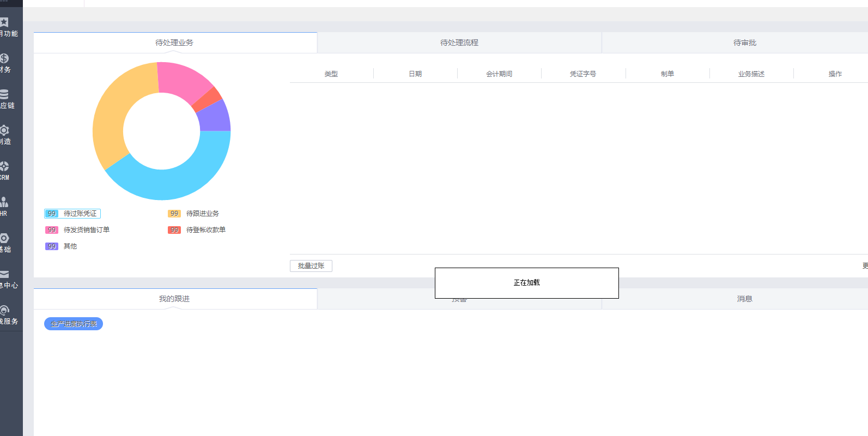The height and width of the screenshot is (436, 868).
Task: Click the 凭证字号 column header
Action: [583, 74]
